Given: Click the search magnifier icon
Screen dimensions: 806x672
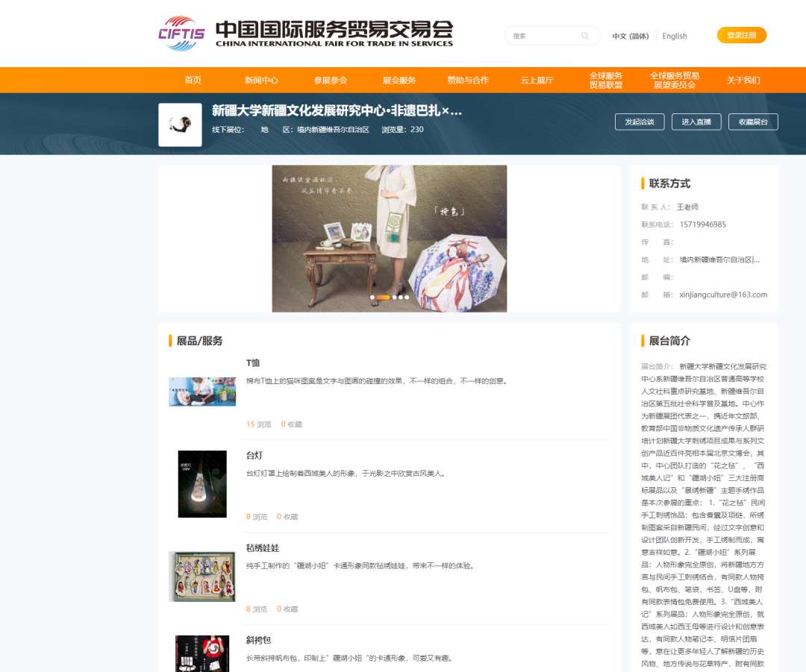Looking at the screenshot, I should pyautogui.click(x=585, y=36).
